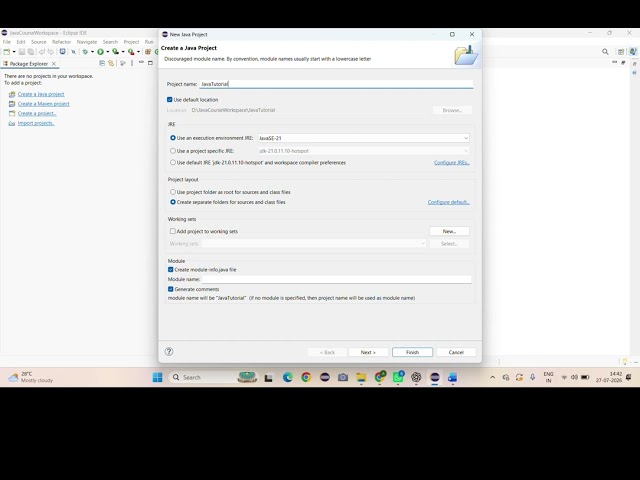
Task: Click the Configure default... link
Action: pyautogui.click(x=449, y=202)
